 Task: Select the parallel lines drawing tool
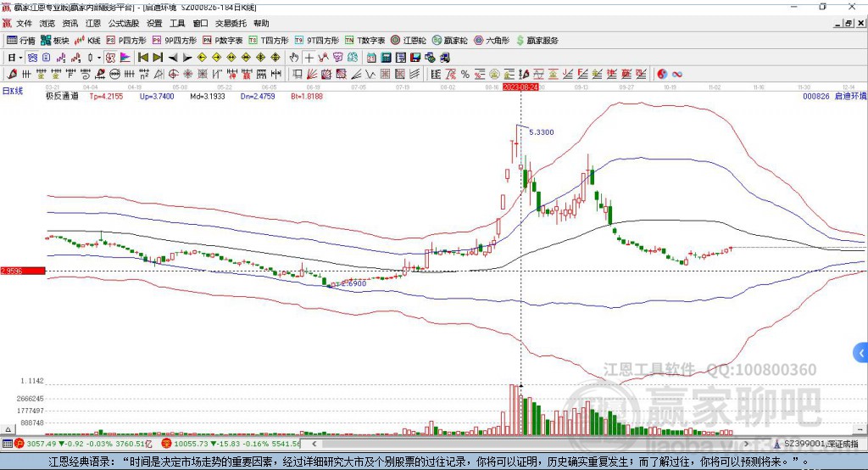pos(415,75)
